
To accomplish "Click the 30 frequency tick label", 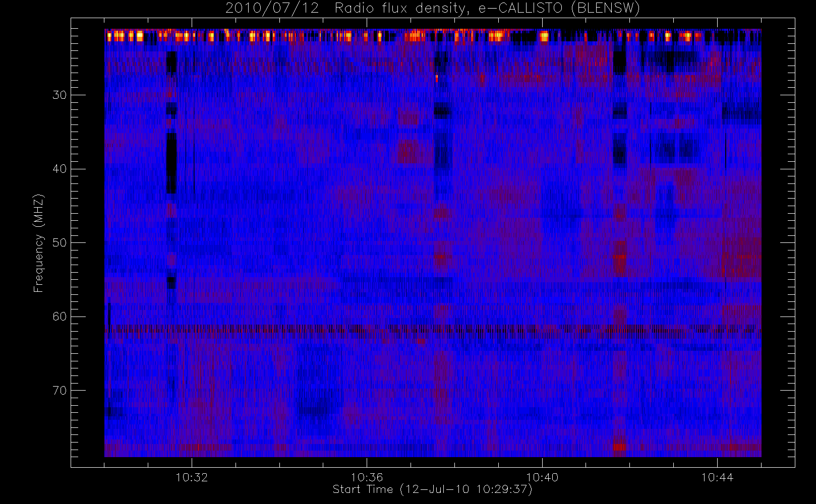I will pos(60,95).
